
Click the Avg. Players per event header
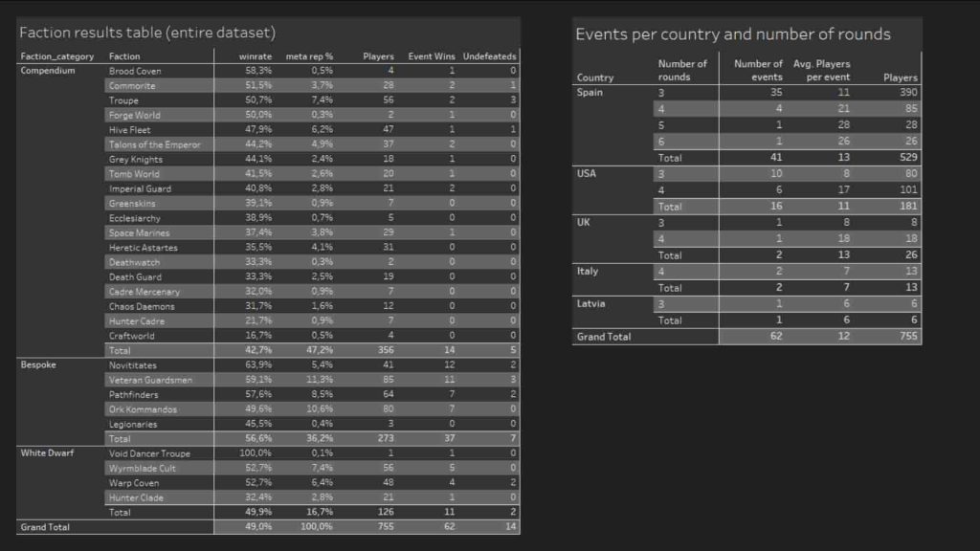[821, 71]
